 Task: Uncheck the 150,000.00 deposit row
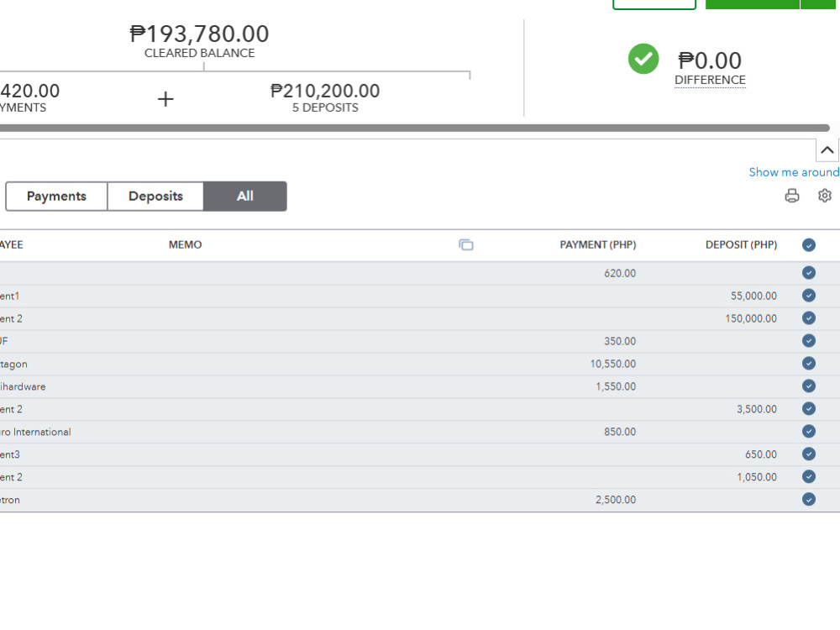[x=809, y=318]
